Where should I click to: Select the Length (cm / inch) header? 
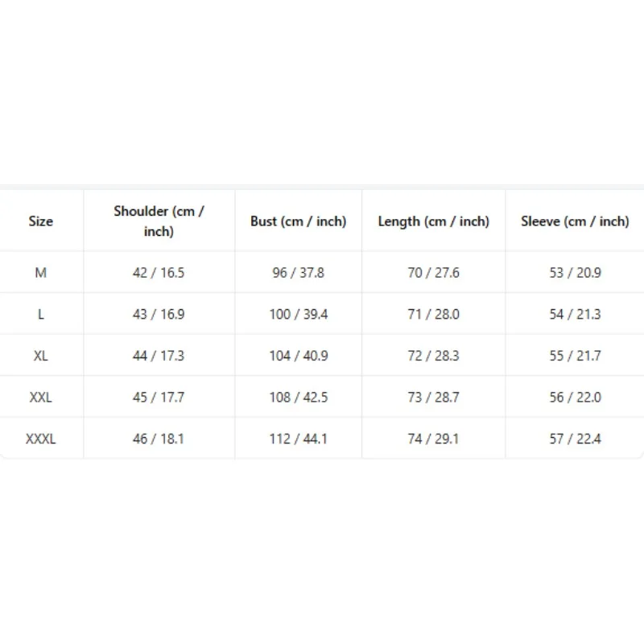433,221
